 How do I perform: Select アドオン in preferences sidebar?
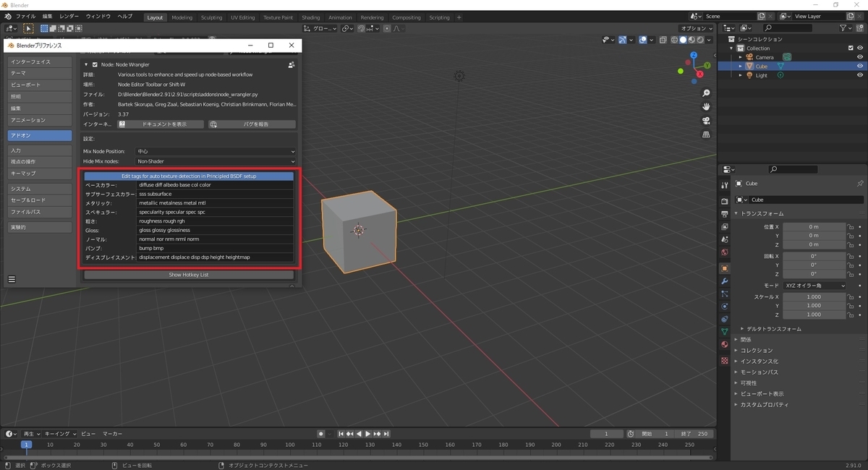(40, 135)
